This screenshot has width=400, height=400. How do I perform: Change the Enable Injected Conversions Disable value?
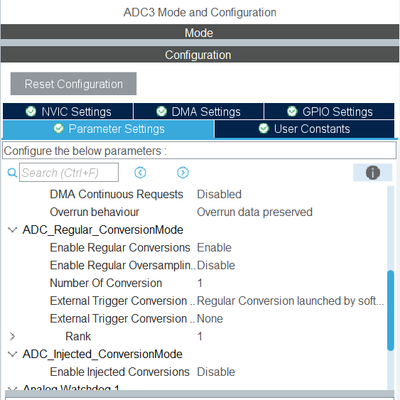coord(216,372)
